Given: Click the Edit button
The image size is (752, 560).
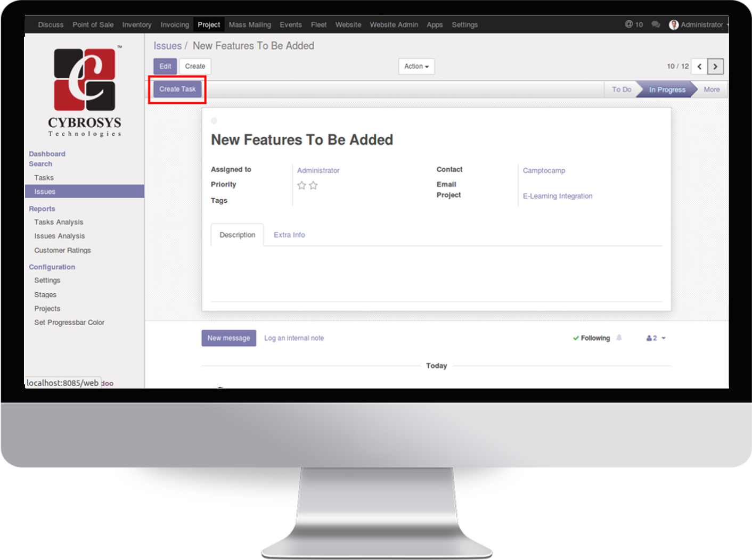Looking at the screenshot, I should [x=165, y=67].
